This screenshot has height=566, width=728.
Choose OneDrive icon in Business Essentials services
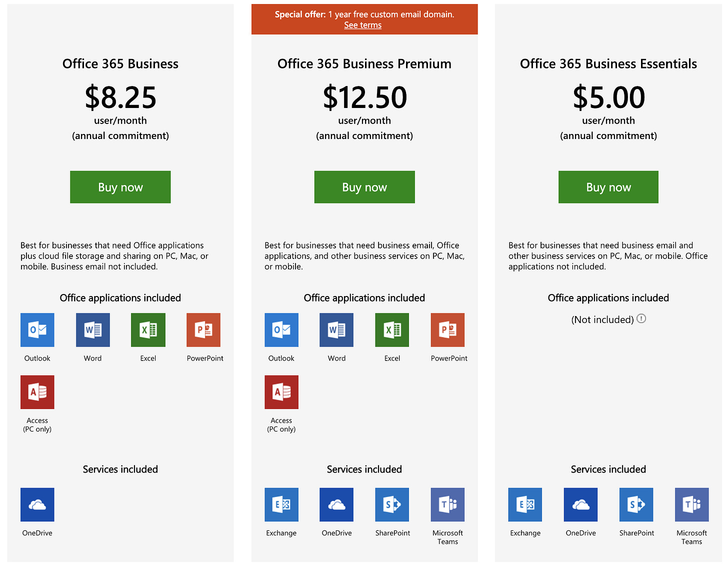[x=580, y=505]
